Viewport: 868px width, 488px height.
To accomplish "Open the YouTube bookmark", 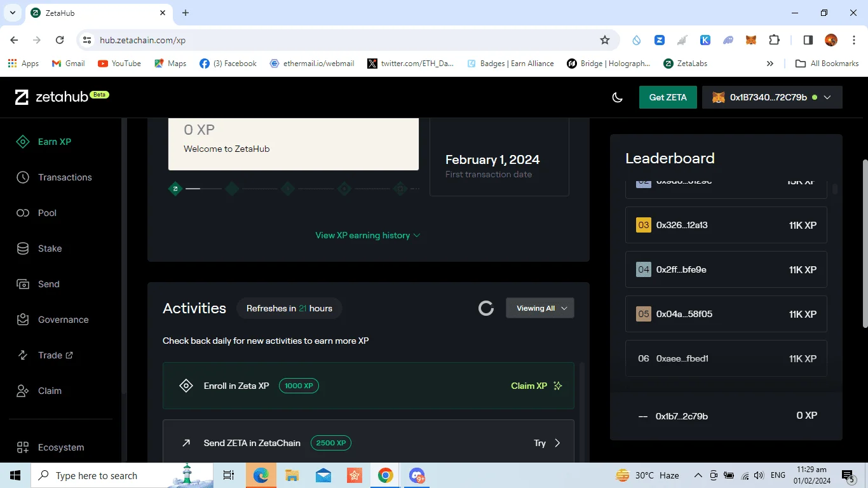I will pos(119,64).
